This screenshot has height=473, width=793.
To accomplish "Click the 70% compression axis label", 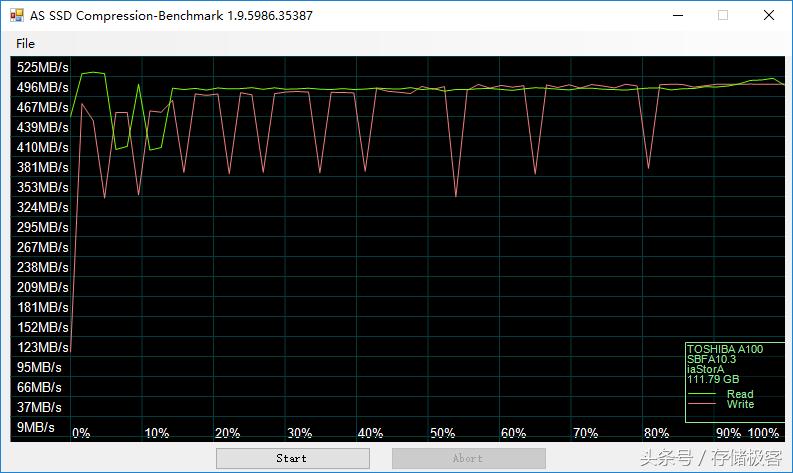I will tap(586, 434).
